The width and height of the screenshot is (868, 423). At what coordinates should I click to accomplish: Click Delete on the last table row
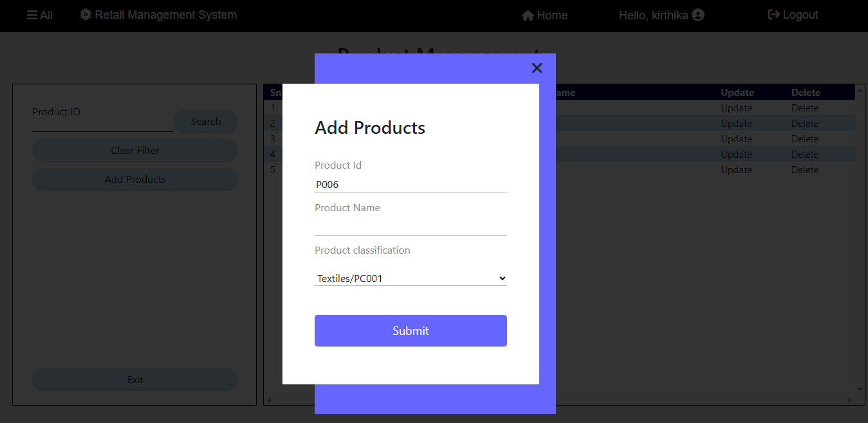805,169
